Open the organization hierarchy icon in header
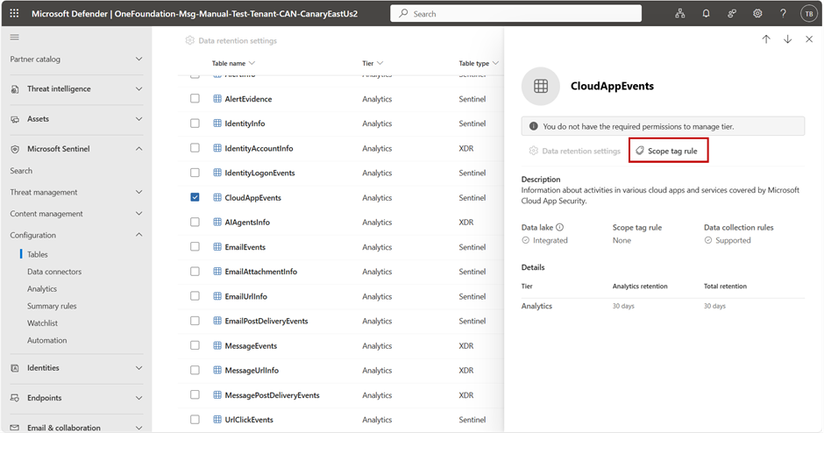 (680, 14)
